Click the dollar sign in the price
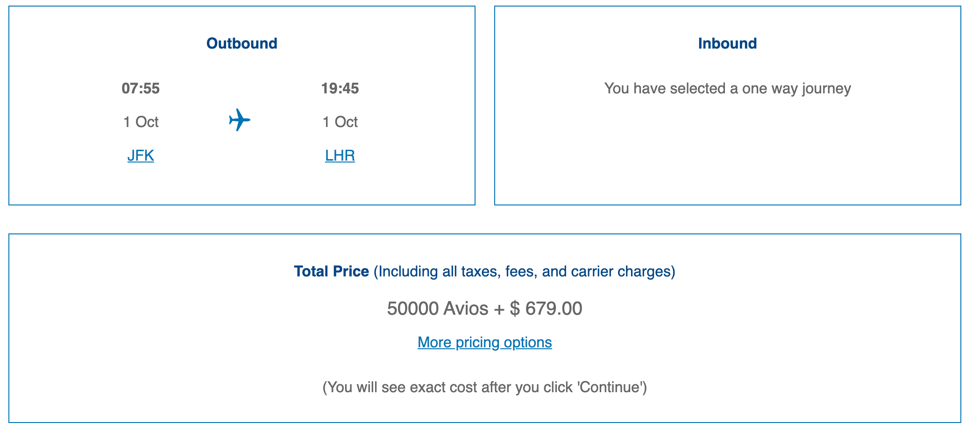980x437 pixels. click(x=514, y=309)
